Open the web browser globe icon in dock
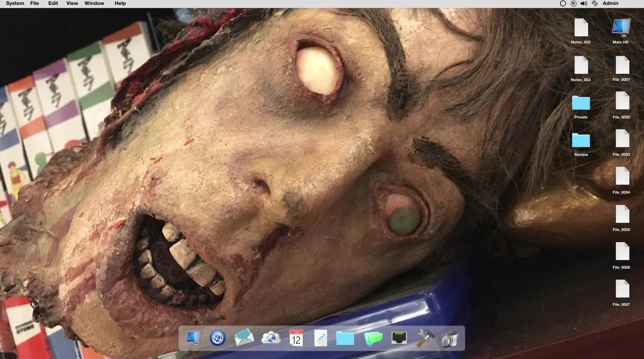This screenshot has height=359, width=644. point(218,338)
